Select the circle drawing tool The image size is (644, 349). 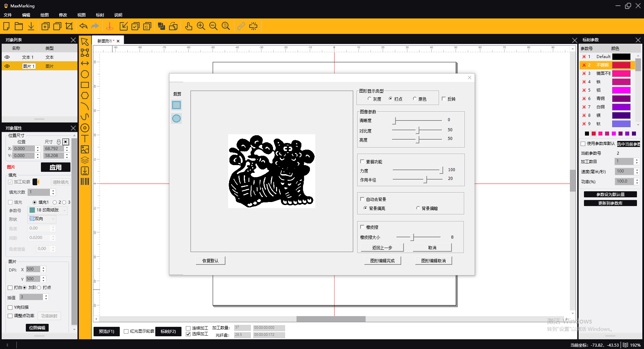click(85, 74)
